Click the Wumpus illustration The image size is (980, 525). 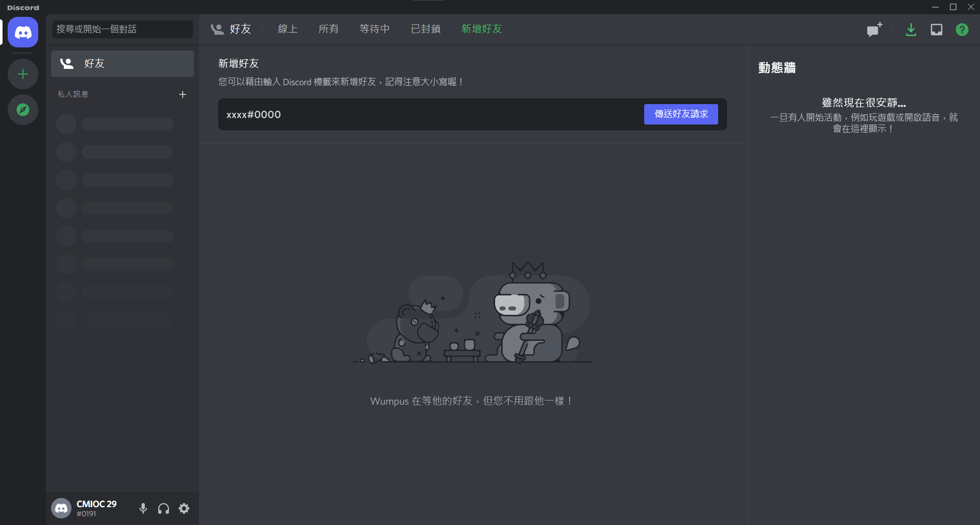(473, 312)
